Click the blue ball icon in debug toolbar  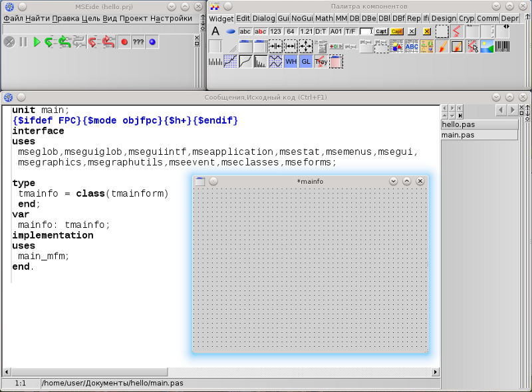pyautogui.click(x=152, y=42)
